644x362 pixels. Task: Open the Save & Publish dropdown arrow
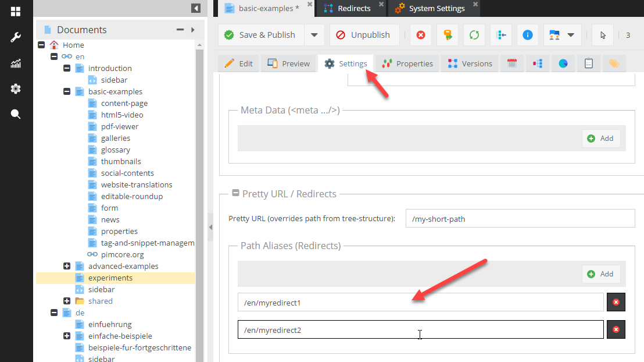click(314, 35)
